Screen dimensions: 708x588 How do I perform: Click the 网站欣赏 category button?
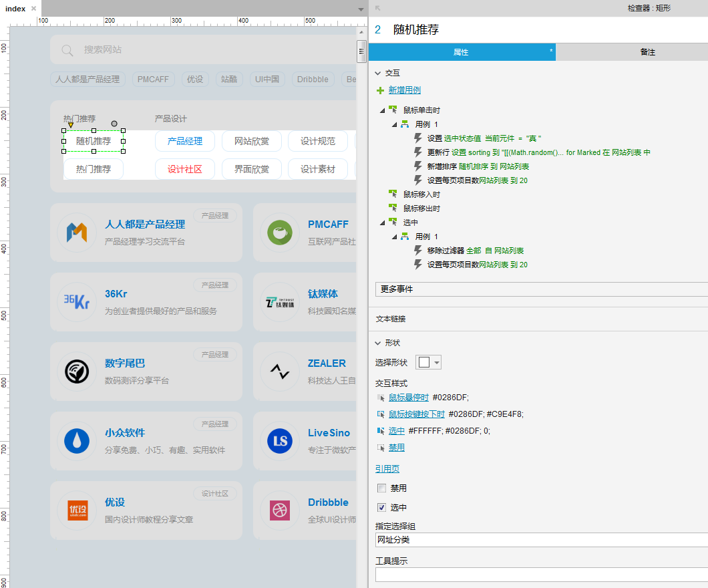coord(252,141)
